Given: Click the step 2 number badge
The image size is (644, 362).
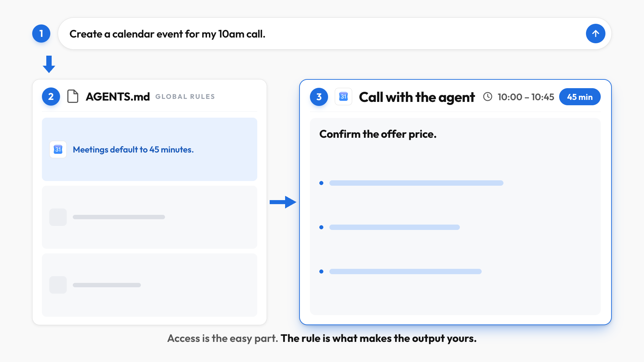Looking at the screenshot, I should pyautogui.click(x=51, y=97).
